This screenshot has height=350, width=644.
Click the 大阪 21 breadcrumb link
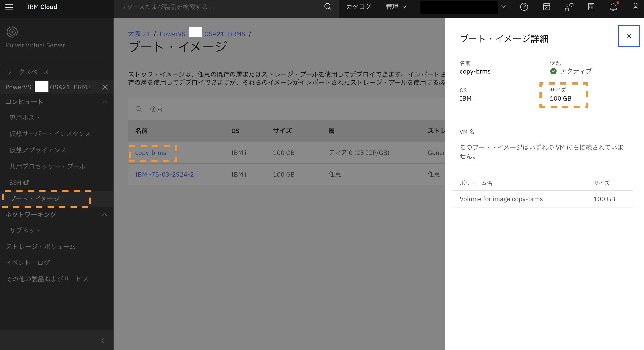pos(139,34)
